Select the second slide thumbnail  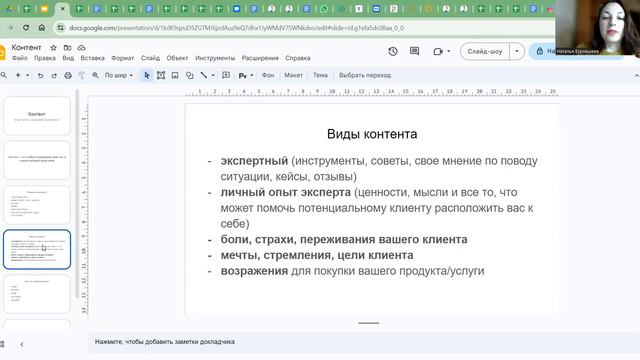pyautogui.click(x=37, y=160)
